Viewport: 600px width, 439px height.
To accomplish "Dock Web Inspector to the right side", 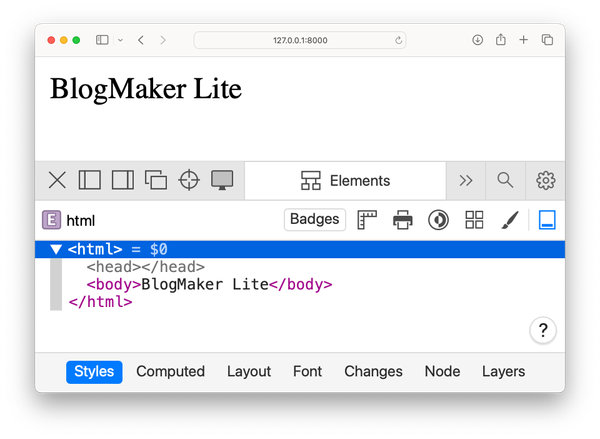I will [122, 180].
